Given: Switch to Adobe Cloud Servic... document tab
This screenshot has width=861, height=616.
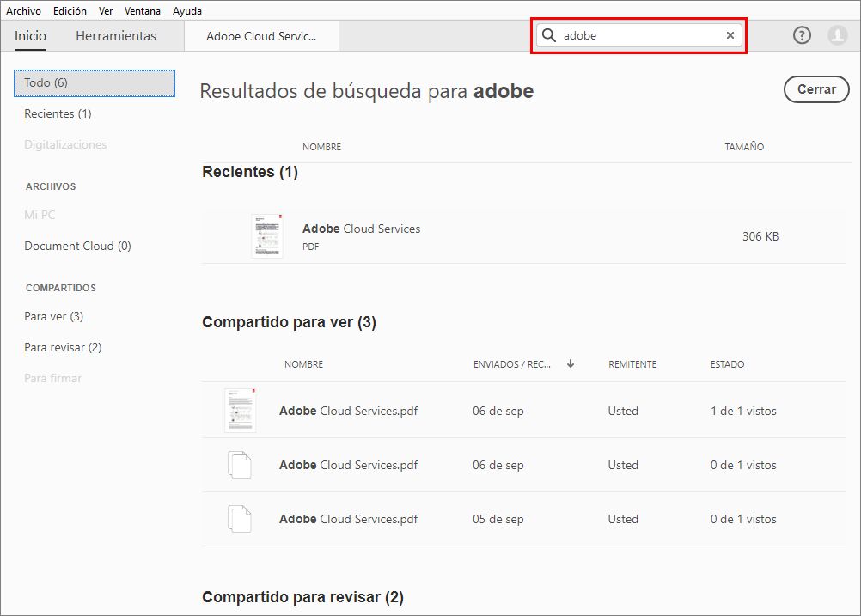Looking at the screenshot, I should click(x=261, y=36).
